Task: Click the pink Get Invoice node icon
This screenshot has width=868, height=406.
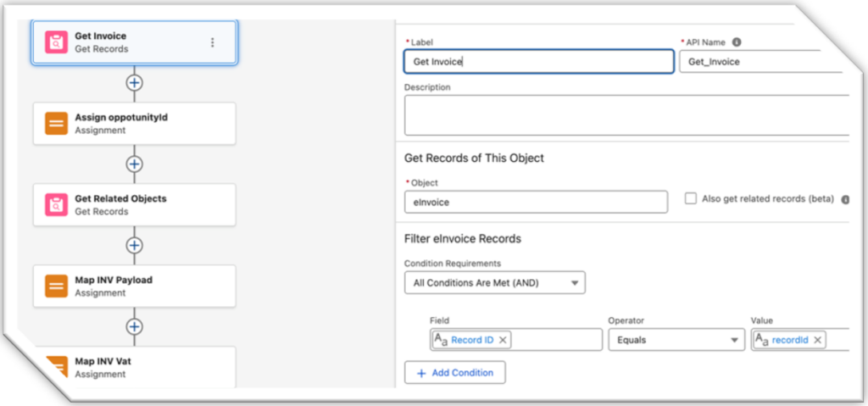Action: pos(56,42)
